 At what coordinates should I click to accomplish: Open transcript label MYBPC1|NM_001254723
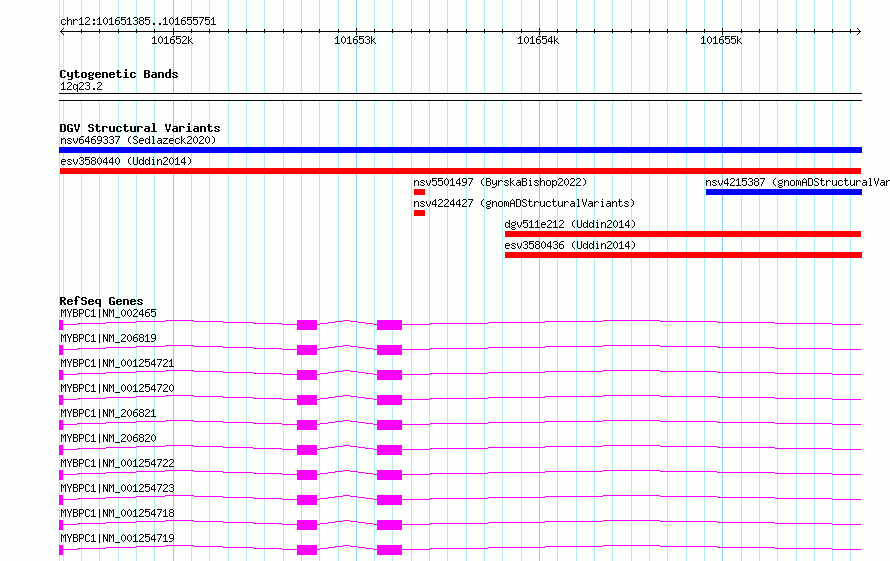pyautogui.click(x=117, y=488)
